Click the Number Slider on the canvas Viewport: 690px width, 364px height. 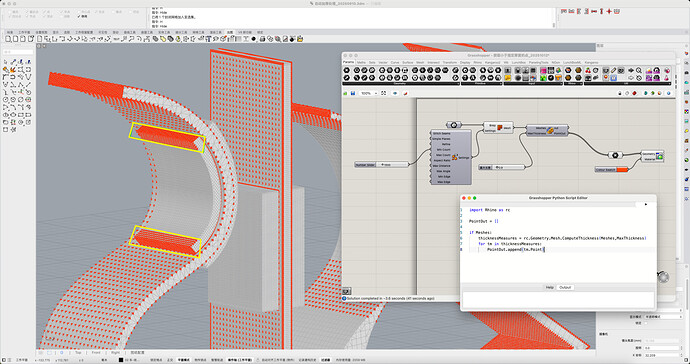(x=382, y=165)
